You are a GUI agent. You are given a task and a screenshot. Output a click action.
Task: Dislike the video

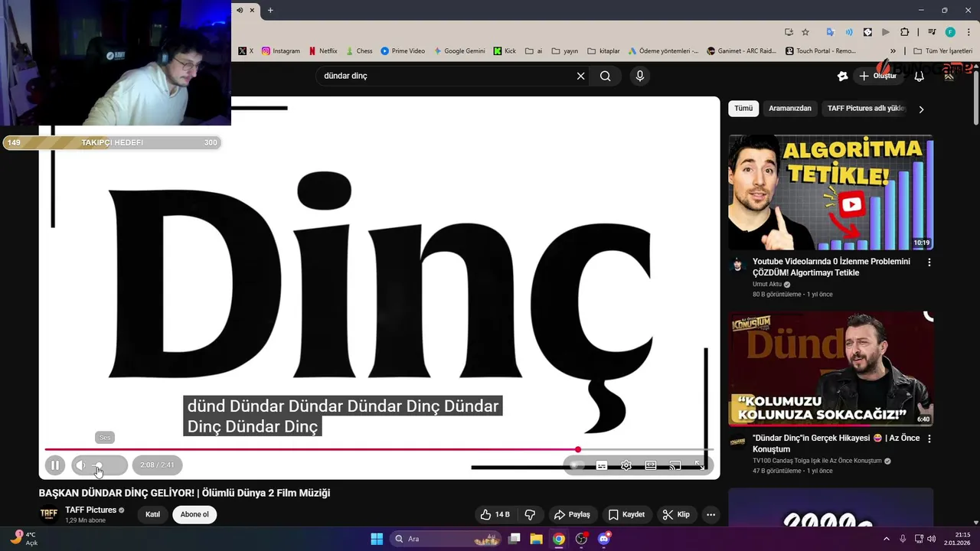(x=530, y=514)
